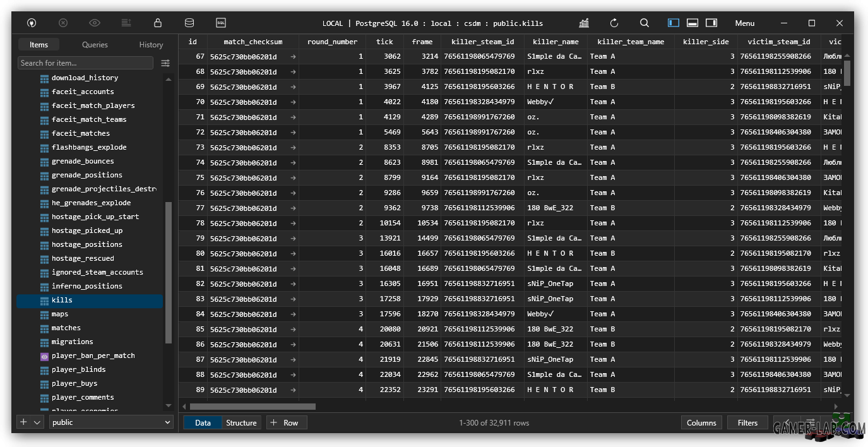The image size is (868, 447).
Task: Click the connection plug icon in toolbar
Action: [32, 23]
